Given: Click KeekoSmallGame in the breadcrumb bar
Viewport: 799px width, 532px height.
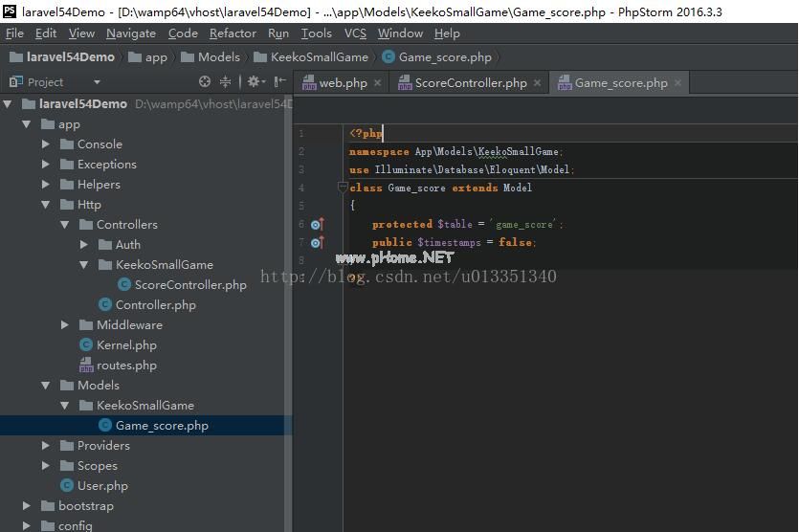Looking at the screenshot, I should [311, 57].
